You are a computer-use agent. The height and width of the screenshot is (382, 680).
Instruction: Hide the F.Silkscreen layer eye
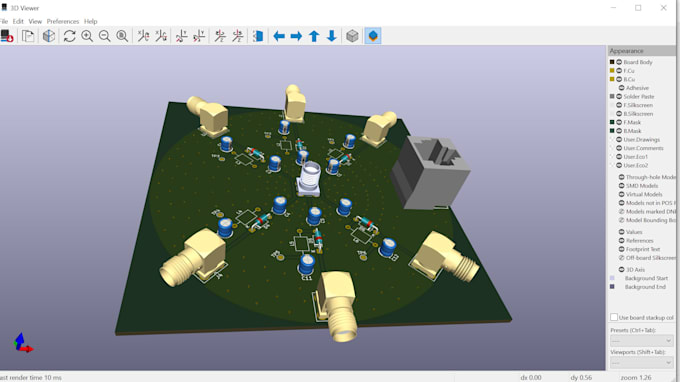(619, 105)
